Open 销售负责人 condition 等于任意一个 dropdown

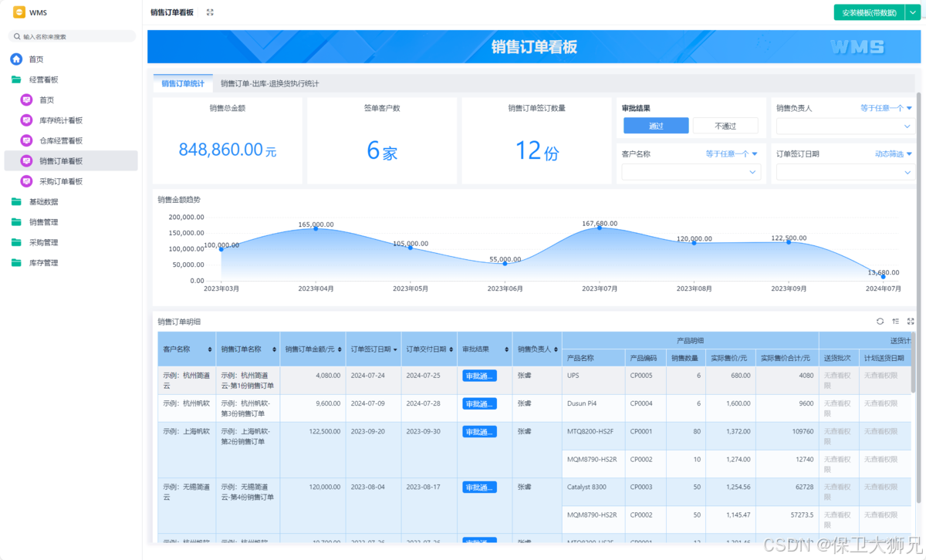(x=886, y=108)
